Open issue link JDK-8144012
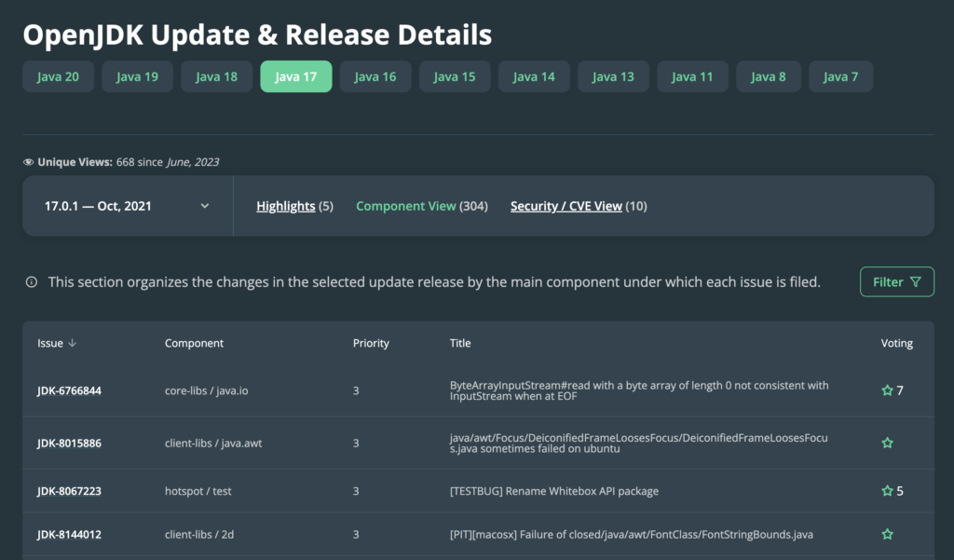 (69, 535)
